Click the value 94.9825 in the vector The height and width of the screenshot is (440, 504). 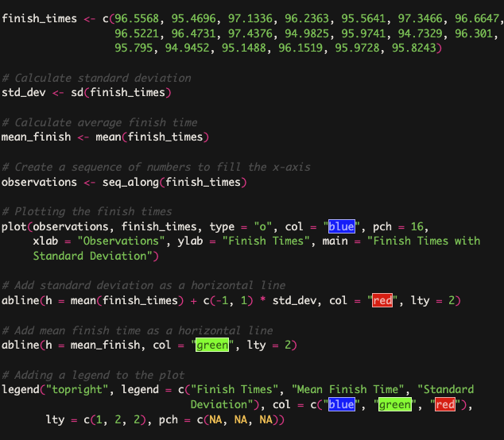(x=307, y=33)
